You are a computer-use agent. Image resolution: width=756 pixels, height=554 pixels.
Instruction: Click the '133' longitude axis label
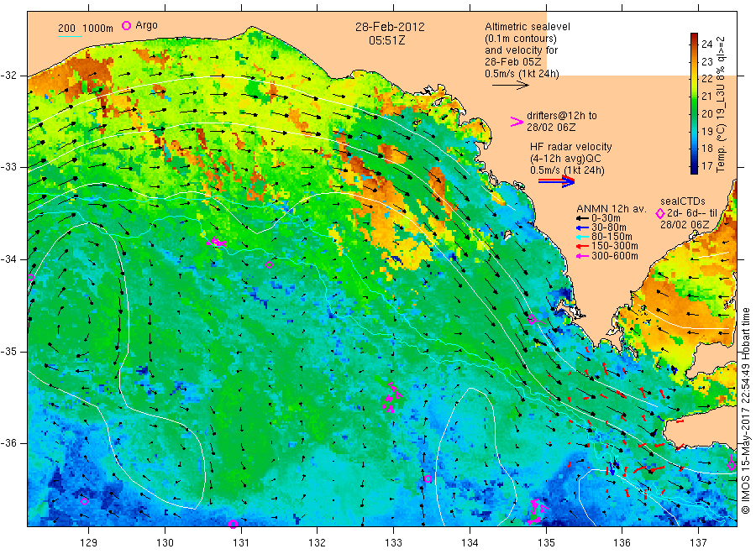click(x=393, y=542)
